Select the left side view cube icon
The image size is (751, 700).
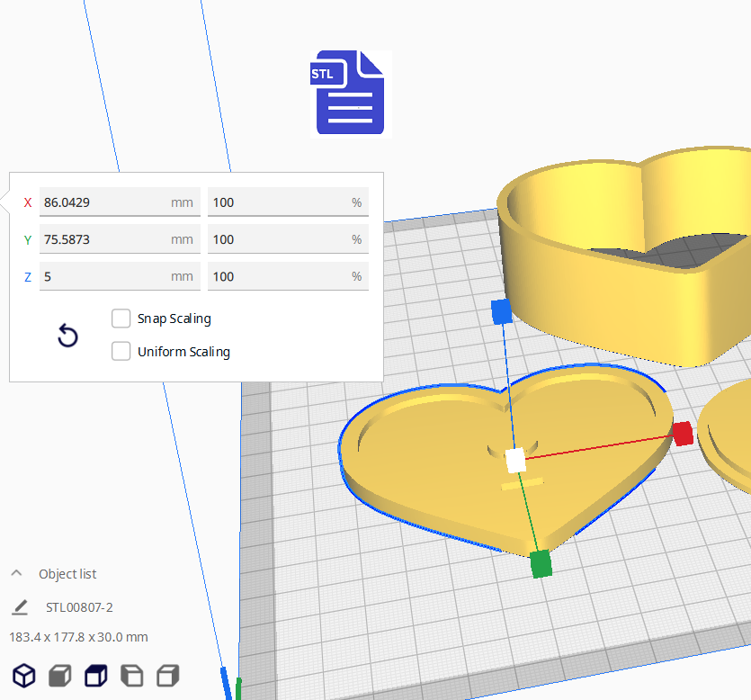point(131,675)
